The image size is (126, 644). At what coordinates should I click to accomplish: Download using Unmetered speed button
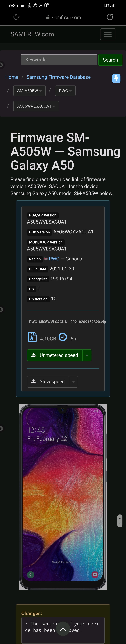coord(55,355)
